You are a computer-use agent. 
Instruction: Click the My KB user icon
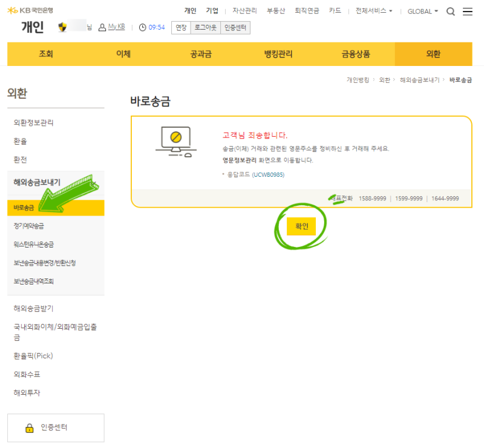[102, 27]
